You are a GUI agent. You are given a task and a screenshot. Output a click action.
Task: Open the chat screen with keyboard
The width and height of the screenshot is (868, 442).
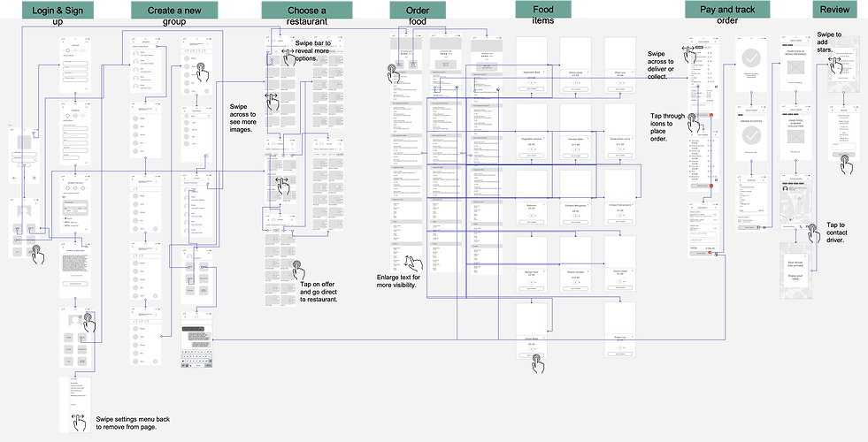coord(197,340)
